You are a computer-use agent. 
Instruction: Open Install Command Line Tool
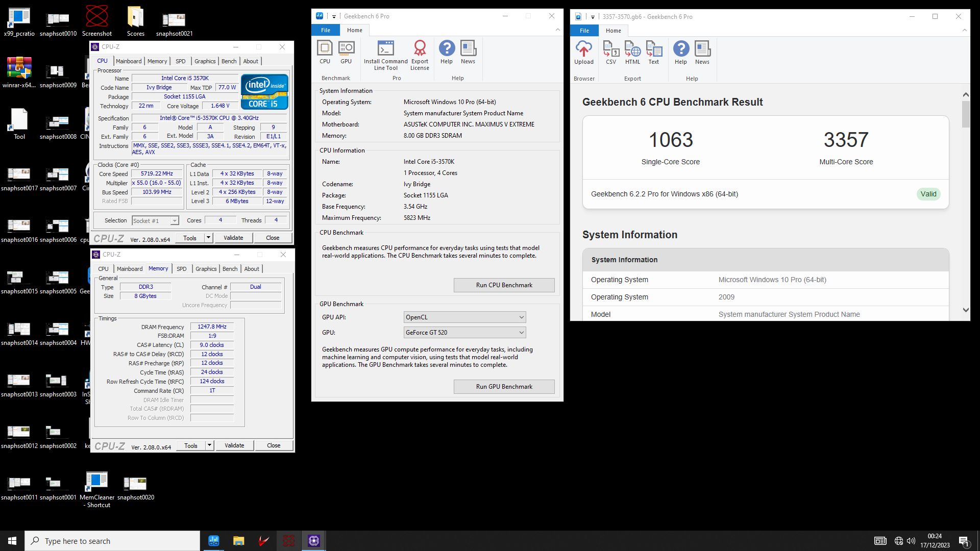(385, 56)
